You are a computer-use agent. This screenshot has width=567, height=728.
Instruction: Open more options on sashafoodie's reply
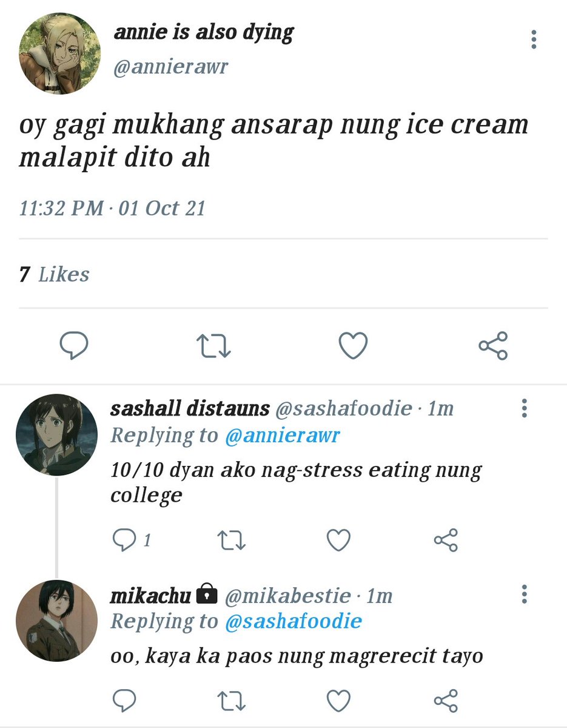tap(525, 408)
